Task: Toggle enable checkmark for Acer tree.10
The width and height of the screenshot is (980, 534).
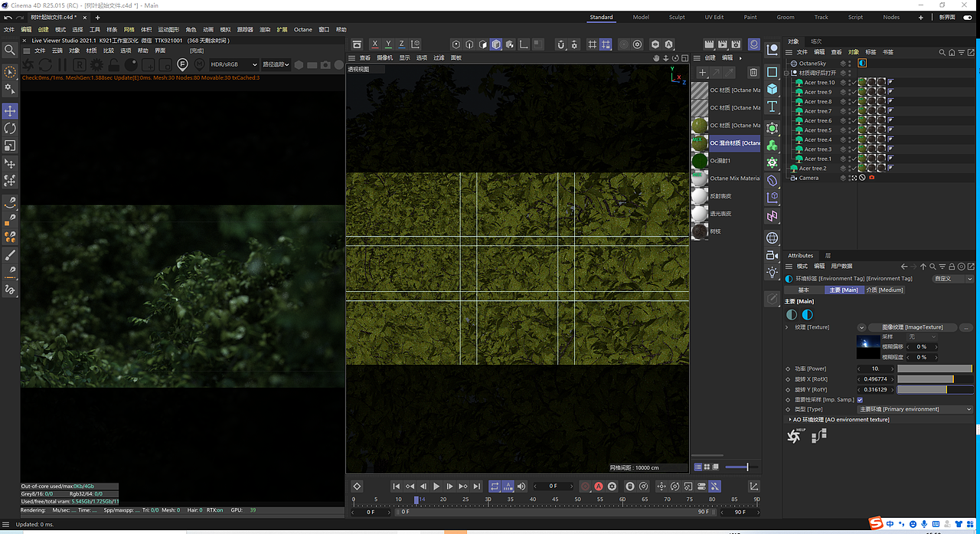Action: [x=854, y=83]
